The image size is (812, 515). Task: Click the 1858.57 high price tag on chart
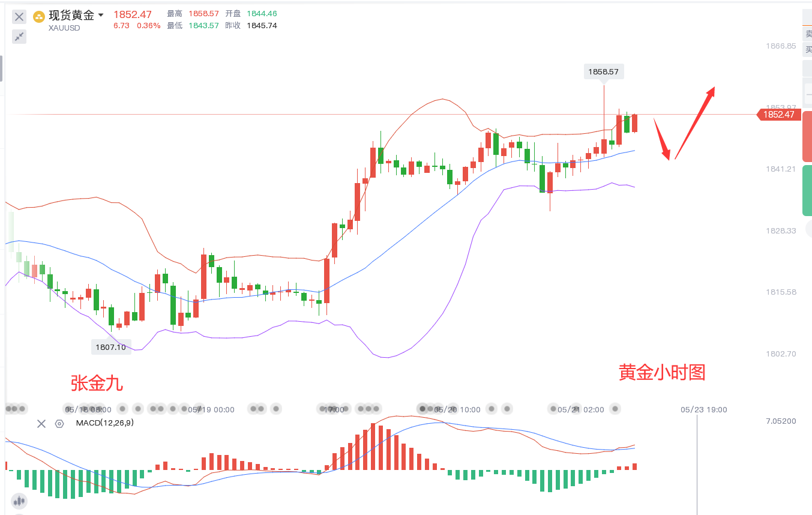click(603, 72)
